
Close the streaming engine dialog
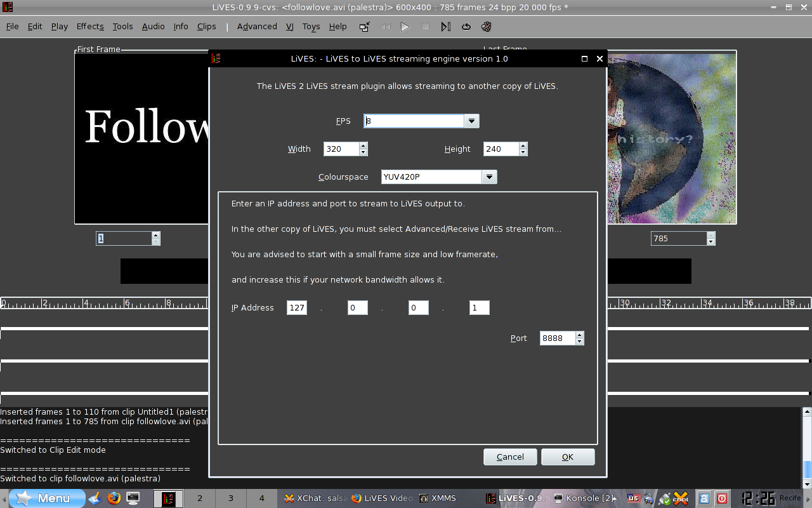tap(599, 59)
